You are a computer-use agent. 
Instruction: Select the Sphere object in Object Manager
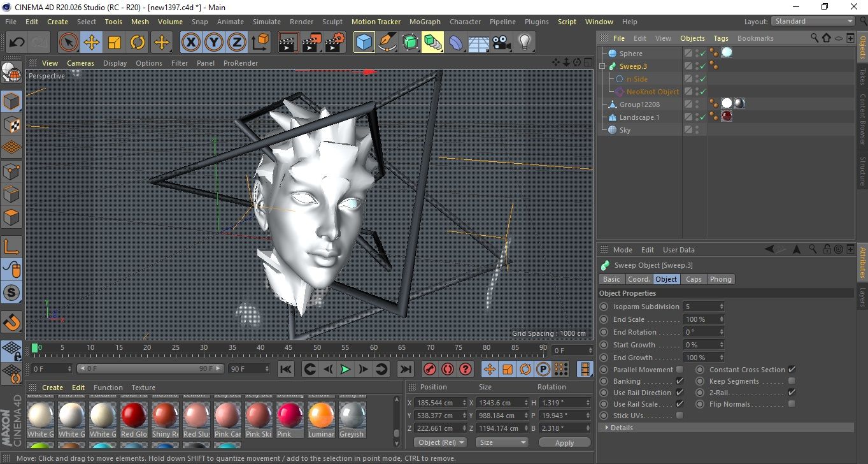tap(630, 54)
